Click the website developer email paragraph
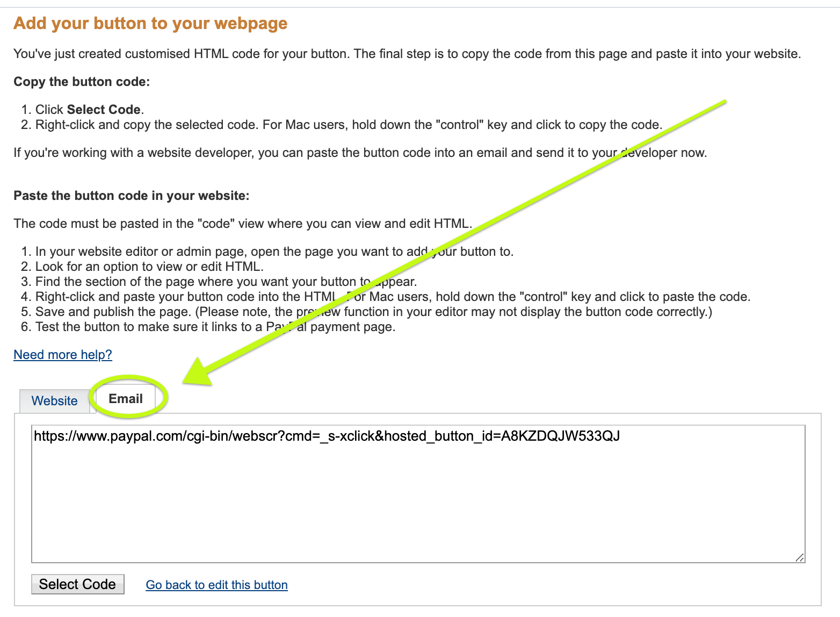Viewport: 840px width, 617px height. tap(360, 153)
